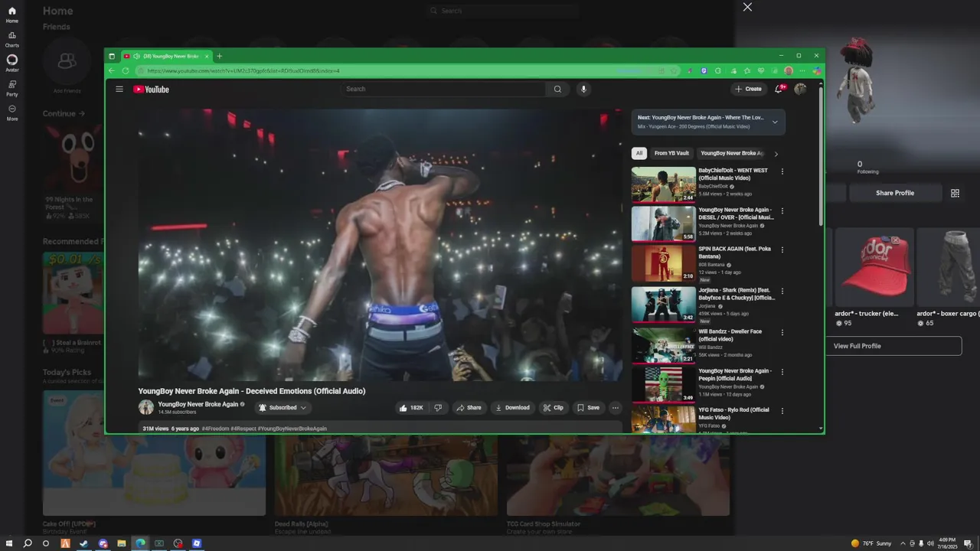The height and width of the screenshot is (551, 980).
Task: Clip the video with Clip button
Action: (554, 408)
